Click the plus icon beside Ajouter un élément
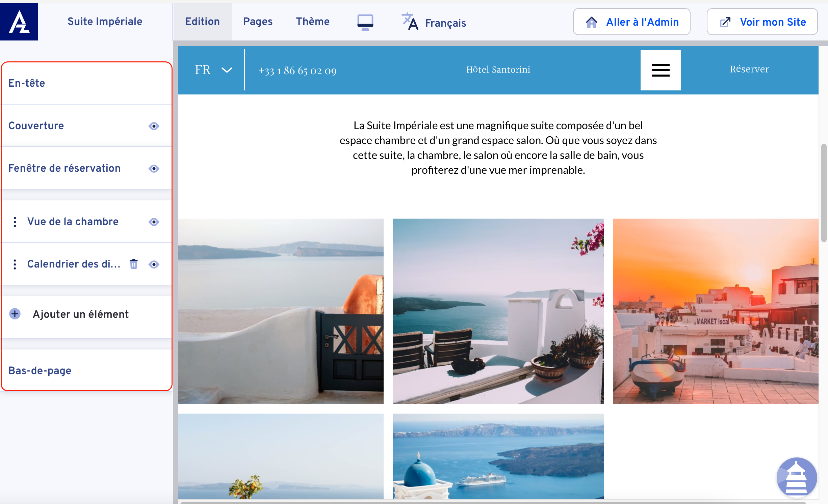Viewport: 828px width, 504px height. [15, 314]
